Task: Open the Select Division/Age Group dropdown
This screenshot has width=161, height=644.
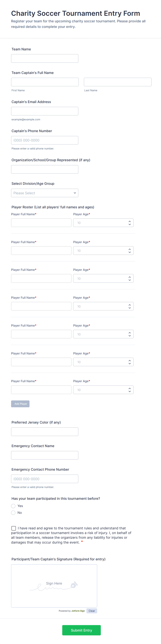Action: click(x=45, y=193)
